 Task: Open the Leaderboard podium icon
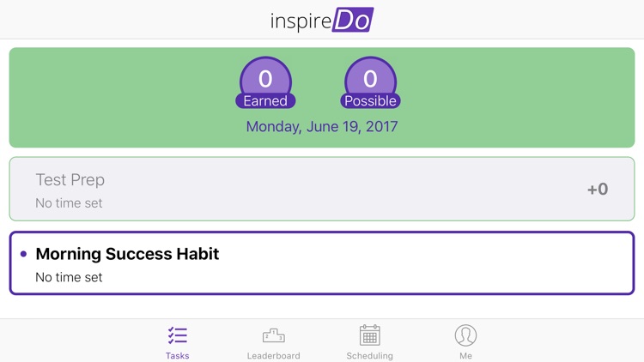pyautogui.click(x=273, y=335)
